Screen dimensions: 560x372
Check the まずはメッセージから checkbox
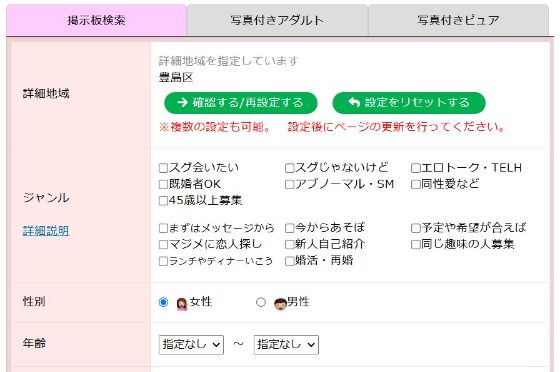163,228
